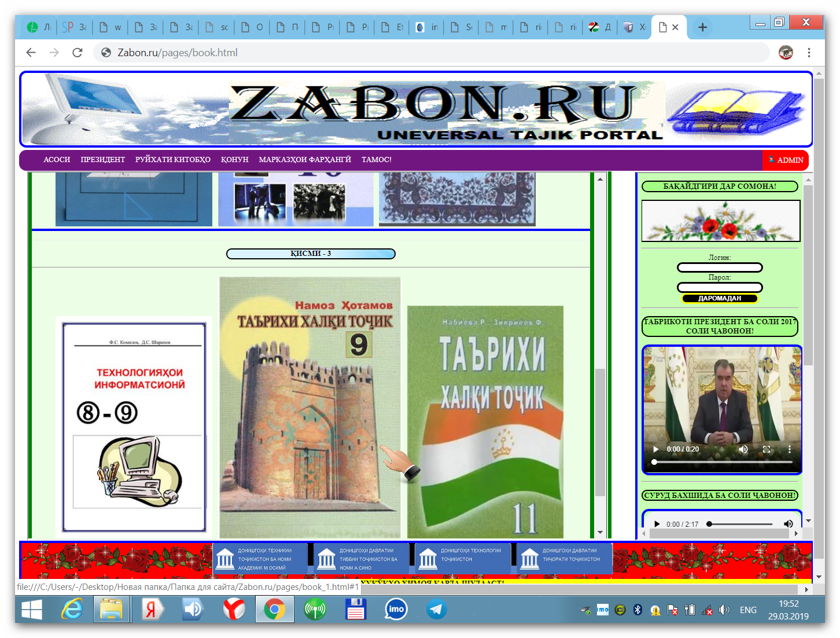Click the red ADMIN button
Image resolution: width=840 pixels, height=638 pixels.
[786, 160]
